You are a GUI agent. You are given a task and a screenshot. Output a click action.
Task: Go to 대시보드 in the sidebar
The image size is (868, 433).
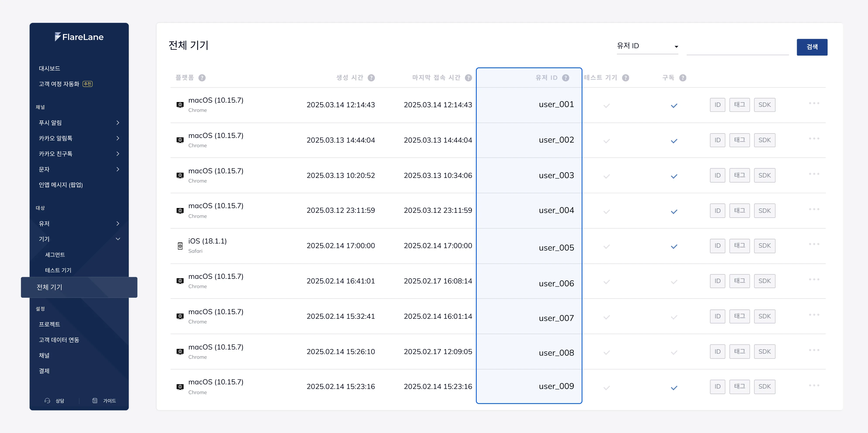(50, 68)
